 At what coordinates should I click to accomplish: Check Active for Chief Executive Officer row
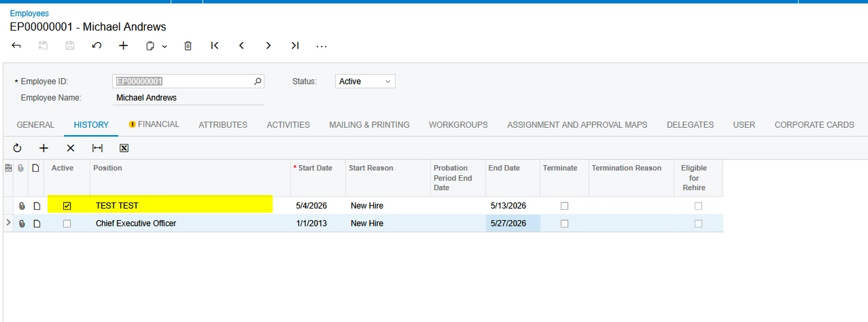click(x=67, y=223)
